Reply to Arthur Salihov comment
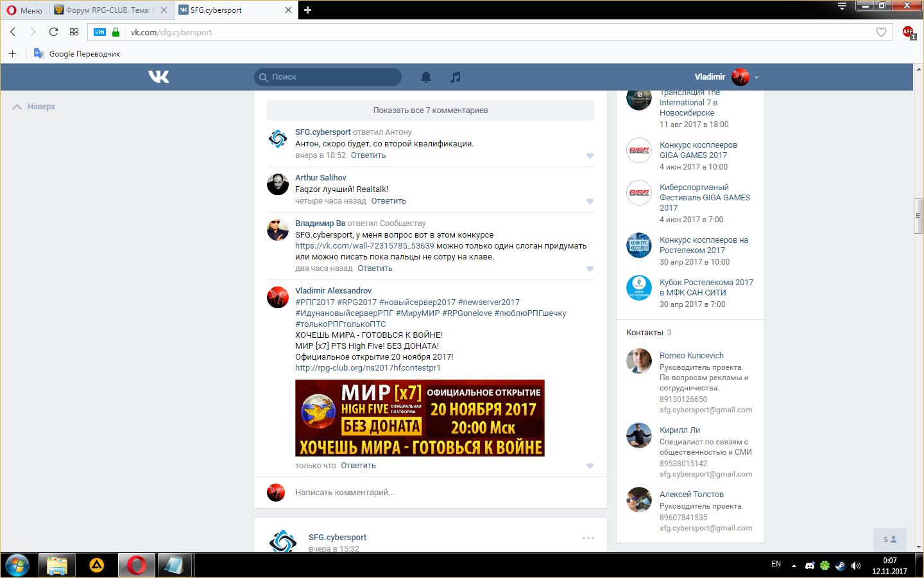Image resolution: width=924 pixels, height=578 pixels. tap(388, 201)
